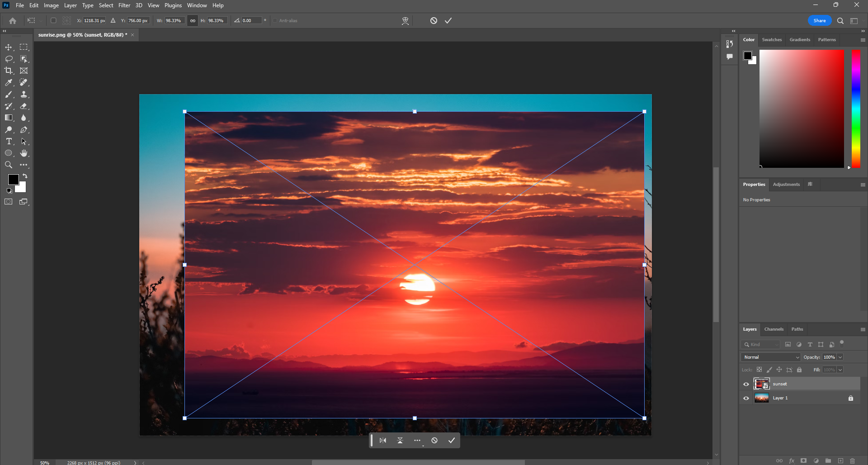868x465 pixels.
Task: Select the Hand tool
Action: click(24, 153)
